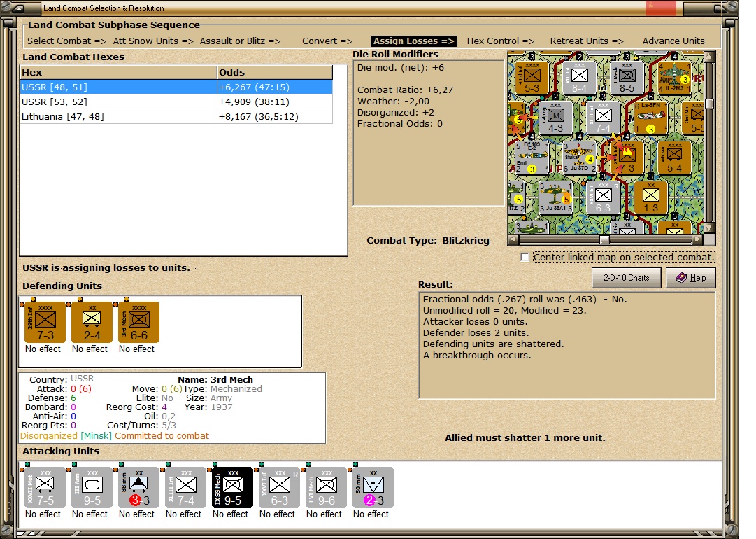This screenshot has width=756, height=539.
Task: Click the odds value +8,167 (36,5:12)
Action: click(259, 116)
